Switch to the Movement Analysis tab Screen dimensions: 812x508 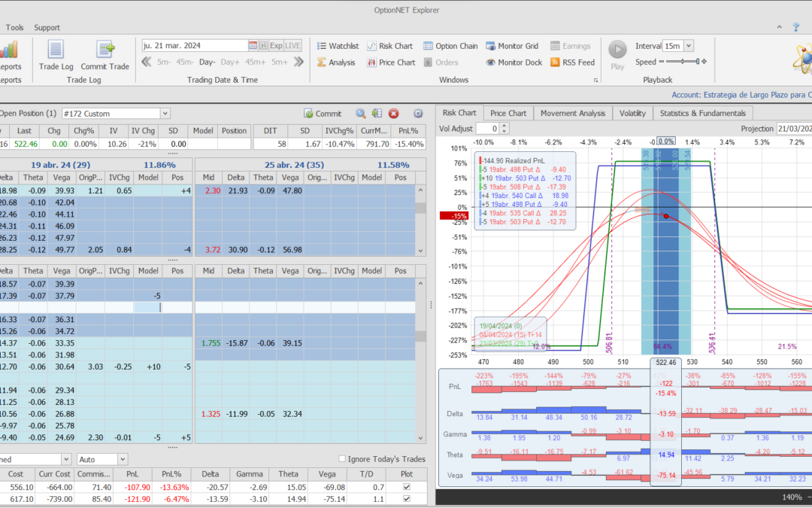click(572, 113)
